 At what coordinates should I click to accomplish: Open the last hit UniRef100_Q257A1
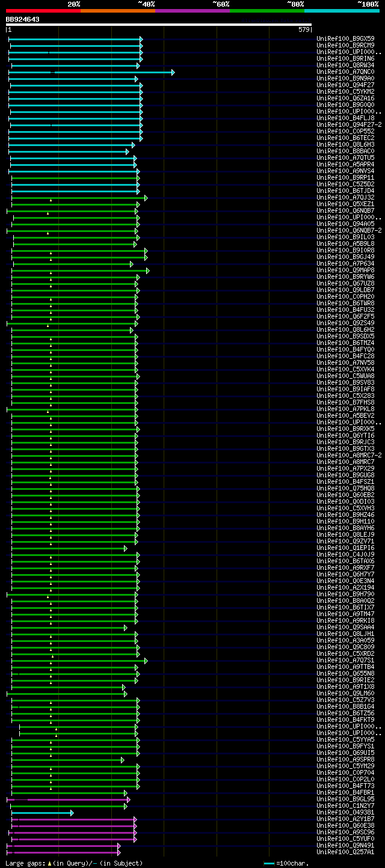[346, 852]
